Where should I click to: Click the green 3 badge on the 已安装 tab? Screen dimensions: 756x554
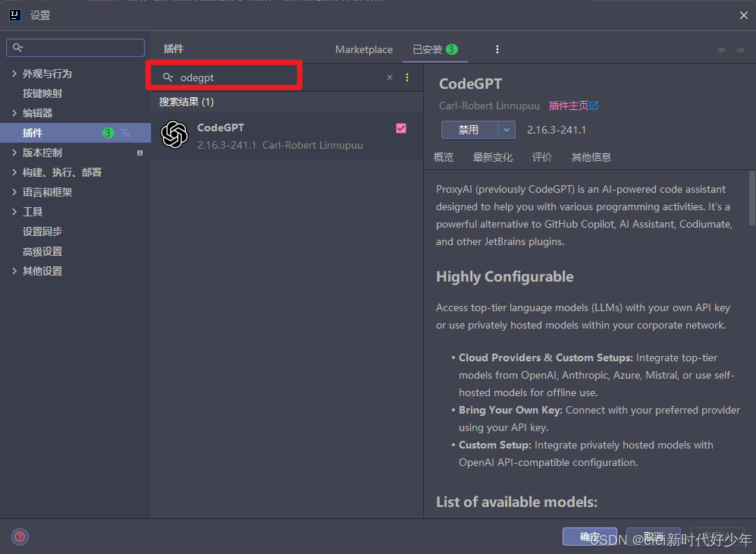(451, 49)
